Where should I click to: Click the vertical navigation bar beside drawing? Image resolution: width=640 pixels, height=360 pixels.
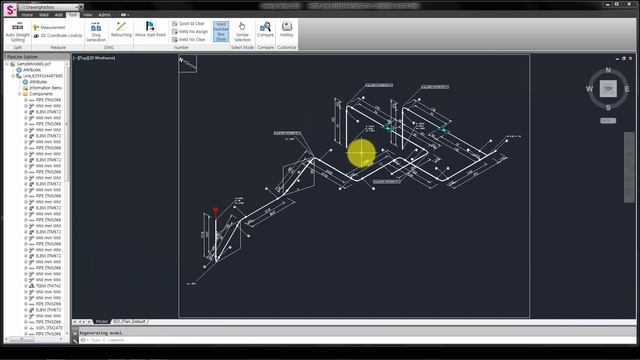point(629,167)
